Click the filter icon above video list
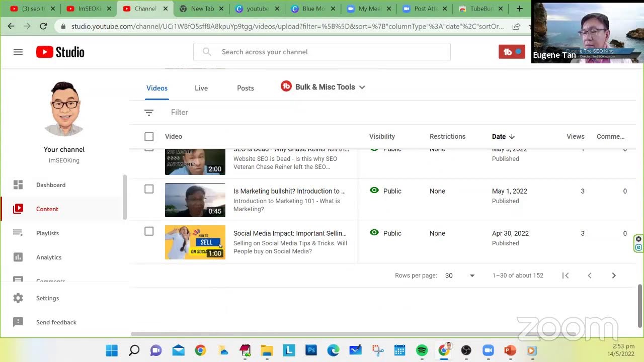The height and width of the screenshot is (362, 644). 149,113
